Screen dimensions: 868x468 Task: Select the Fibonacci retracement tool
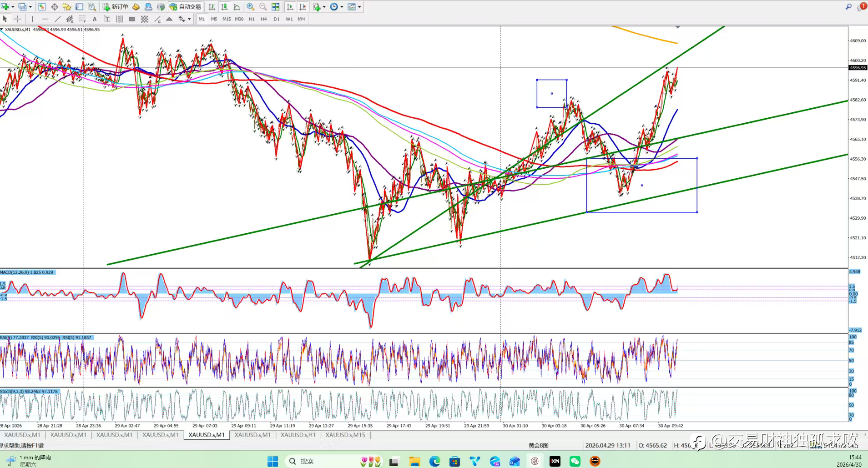(x=82, y=19)
